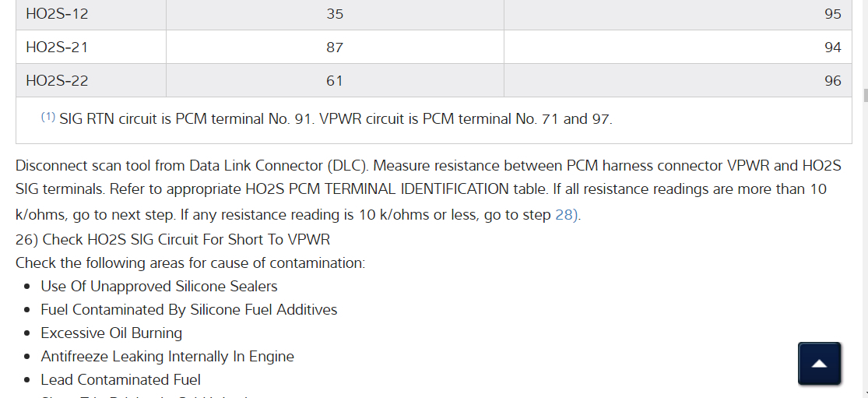
Task: Click the cell with value 35
Action: pyautogui.click(x=335, y=14)
